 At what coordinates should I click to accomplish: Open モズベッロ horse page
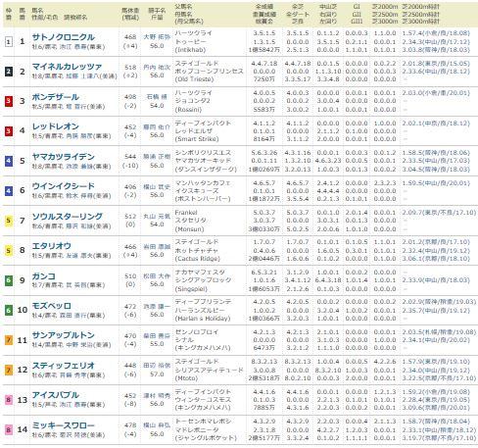(52, 306)
